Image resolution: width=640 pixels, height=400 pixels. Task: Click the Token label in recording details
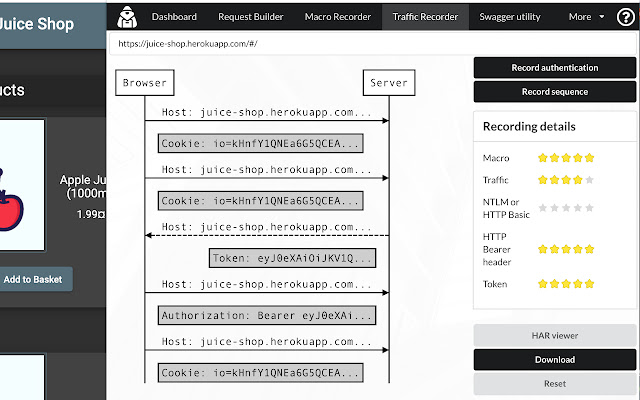[495, 284]
